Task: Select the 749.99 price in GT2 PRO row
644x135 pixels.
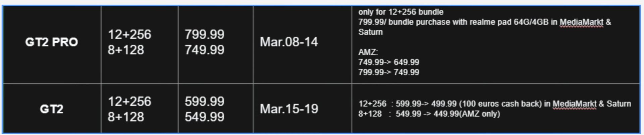Action: click(204, 50)
